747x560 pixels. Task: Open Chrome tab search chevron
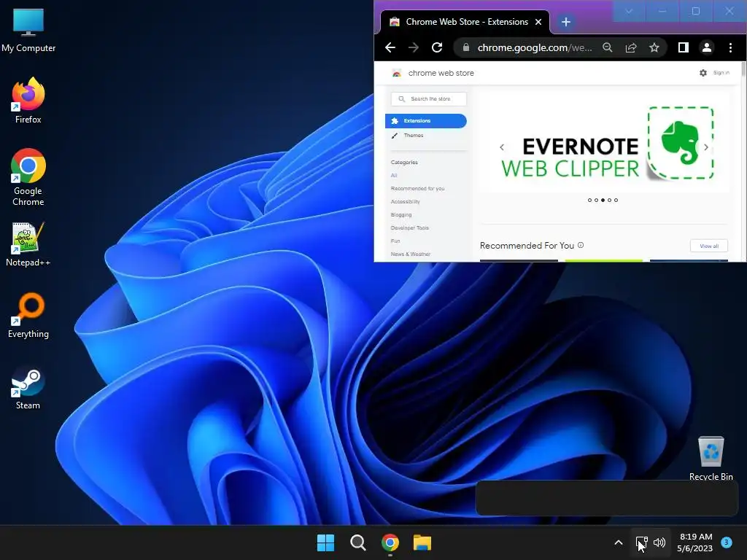point(629,11)
